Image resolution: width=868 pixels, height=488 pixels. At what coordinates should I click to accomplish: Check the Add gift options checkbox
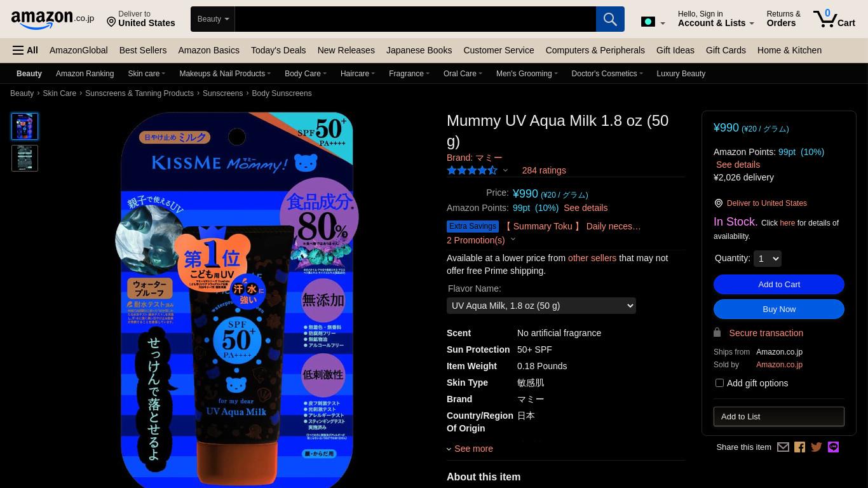tap(719, 383)
